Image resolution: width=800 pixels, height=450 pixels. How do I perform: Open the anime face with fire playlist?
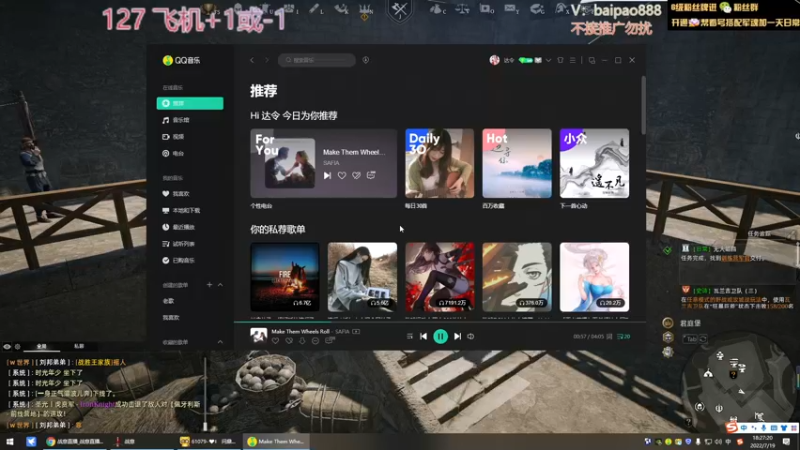(517, 277)
